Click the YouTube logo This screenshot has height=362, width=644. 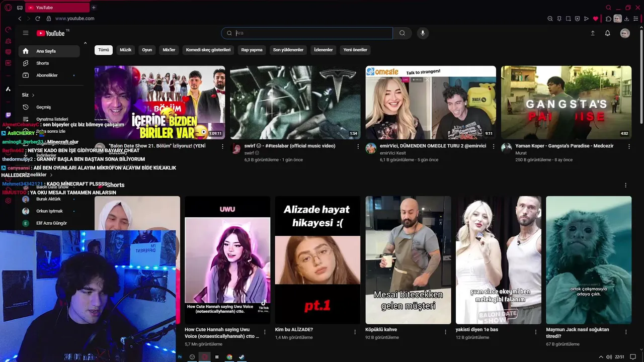pyautogui.click(x=51, y=33)
